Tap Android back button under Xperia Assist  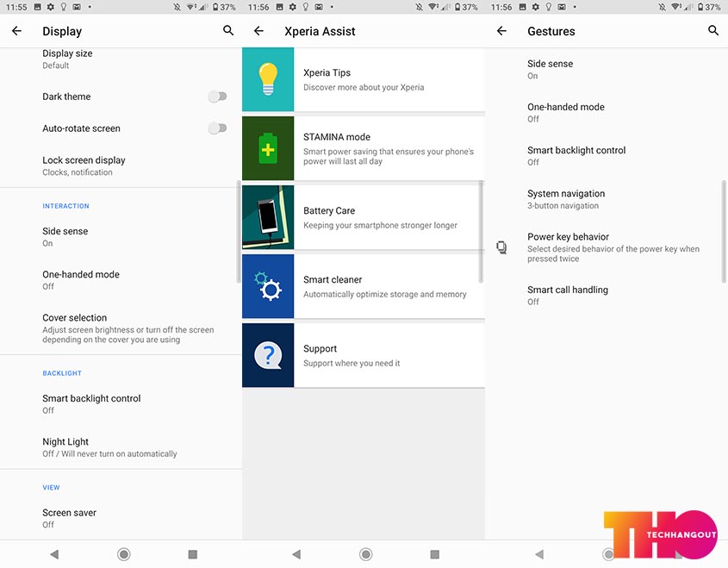tap(296, 554)
